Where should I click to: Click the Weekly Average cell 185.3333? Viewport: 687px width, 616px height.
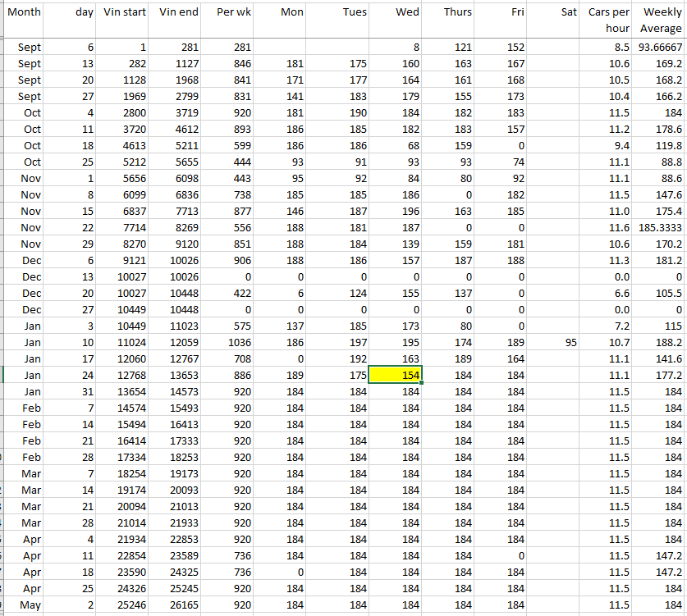[x=660, y=227]
